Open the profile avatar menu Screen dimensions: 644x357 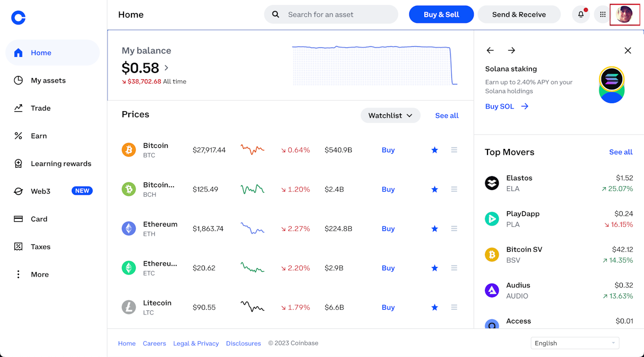point(625,14)
